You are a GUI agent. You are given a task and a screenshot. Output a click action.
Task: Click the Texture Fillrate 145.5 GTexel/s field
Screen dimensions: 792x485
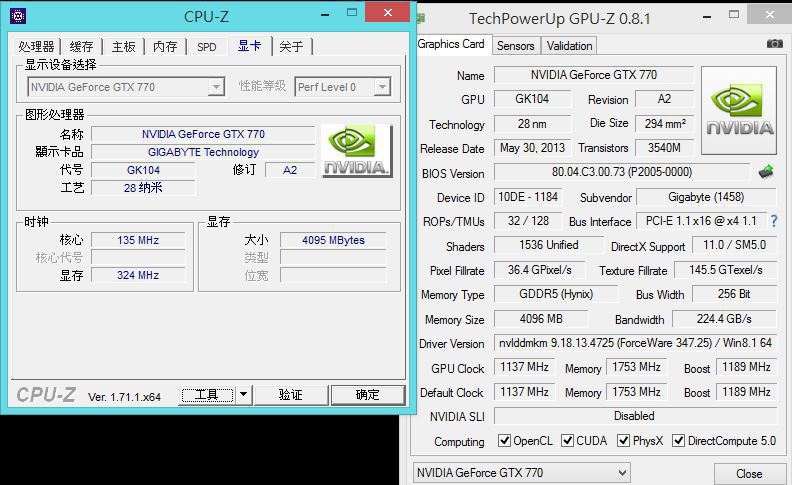[x=725, y=270]
